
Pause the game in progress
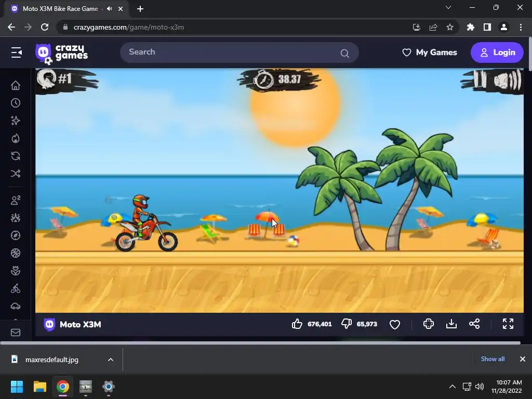(x=480, y=79)
